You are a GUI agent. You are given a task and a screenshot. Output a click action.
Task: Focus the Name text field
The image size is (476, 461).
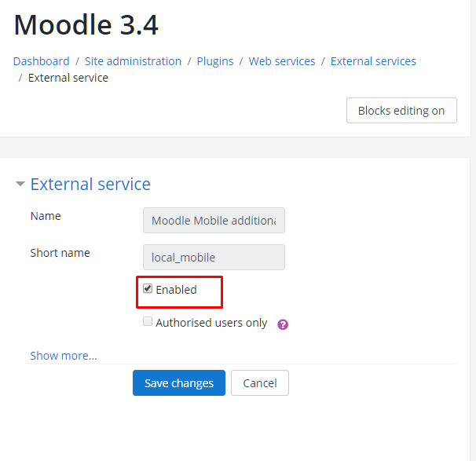point(214,221)
